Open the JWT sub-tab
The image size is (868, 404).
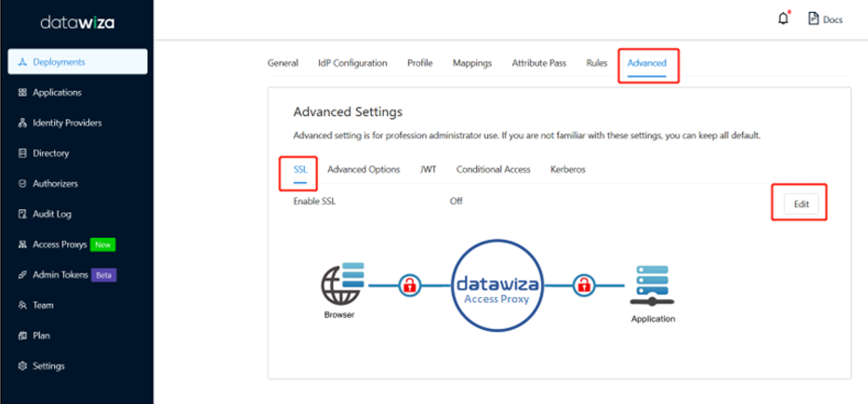click(428, 169)
